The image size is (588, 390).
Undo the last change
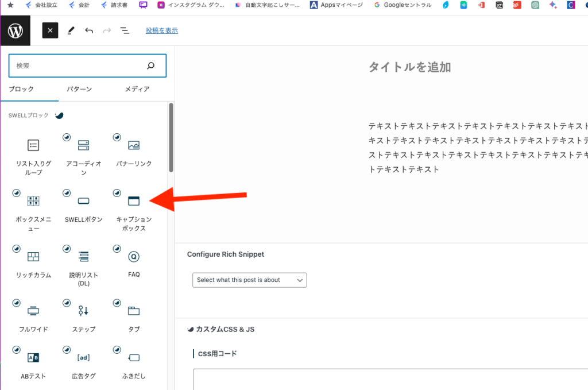(89, 30)
